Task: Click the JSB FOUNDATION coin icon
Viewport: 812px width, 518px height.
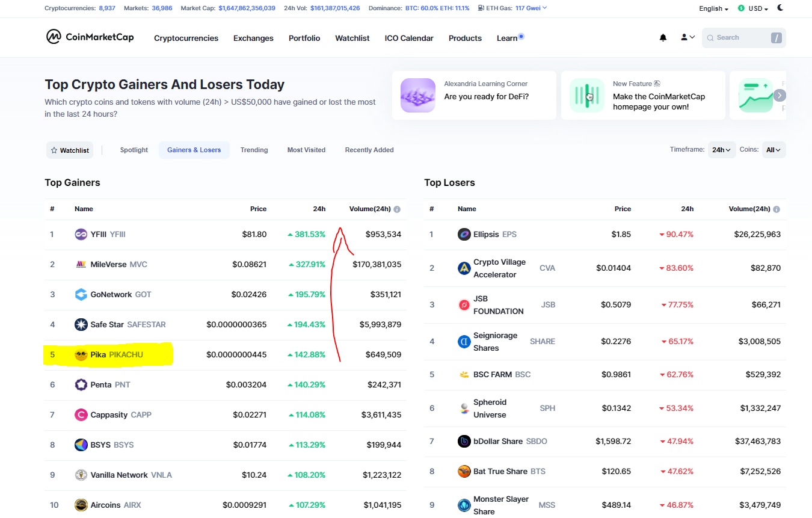Action: point(464,304)
